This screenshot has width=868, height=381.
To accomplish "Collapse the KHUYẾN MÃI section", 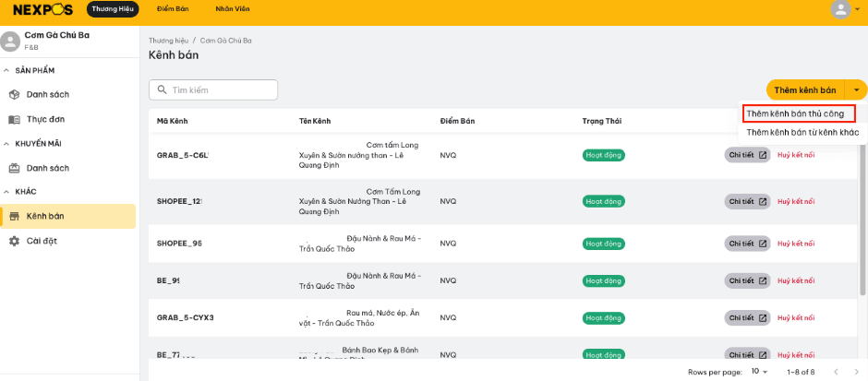I will click(6, 144).
